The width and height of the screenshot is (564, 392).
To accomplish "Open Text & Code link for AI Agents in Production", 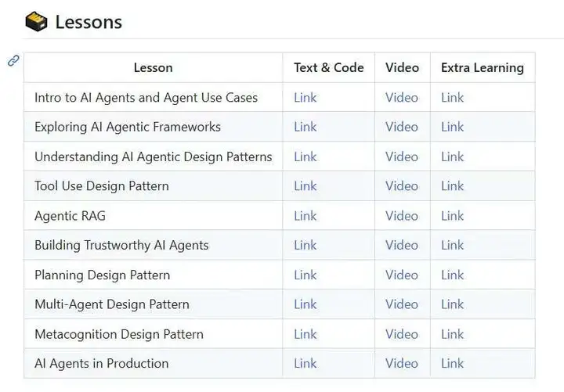I will (305, 363).
